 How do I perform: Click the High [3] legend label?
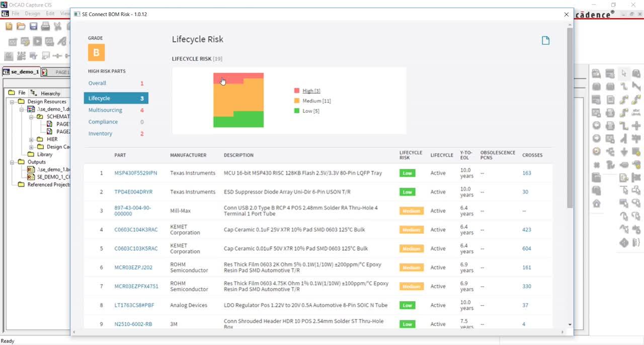click(311, 91)
